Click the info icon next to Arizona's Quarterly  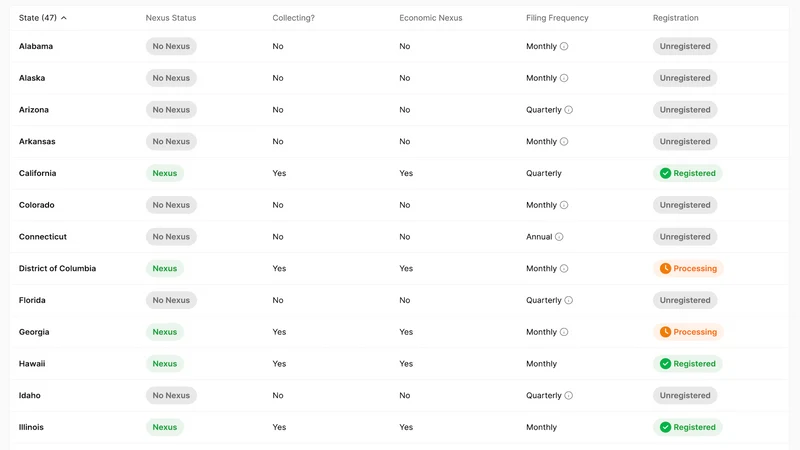[568, 110]
